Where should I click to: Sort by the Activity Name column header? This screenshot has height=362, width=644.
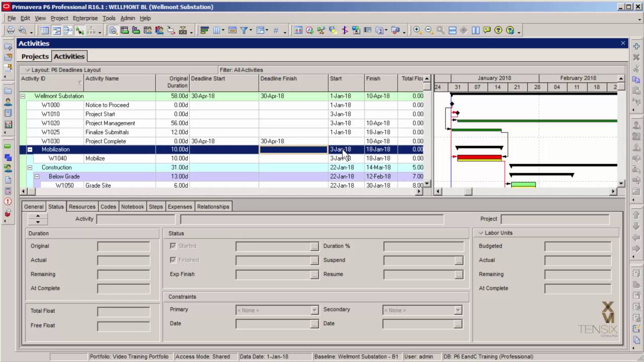click(x=120, y=82)
